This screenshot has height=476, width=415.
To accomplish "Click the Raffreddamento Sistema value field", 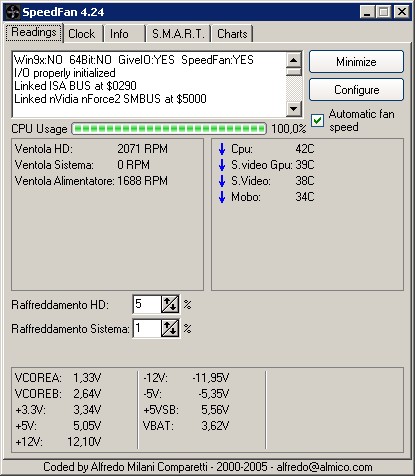I will point(147,328).
